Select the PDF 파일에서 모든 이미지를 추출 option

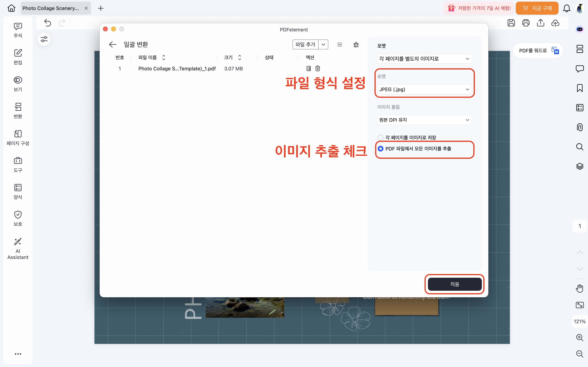pos(381,149)
